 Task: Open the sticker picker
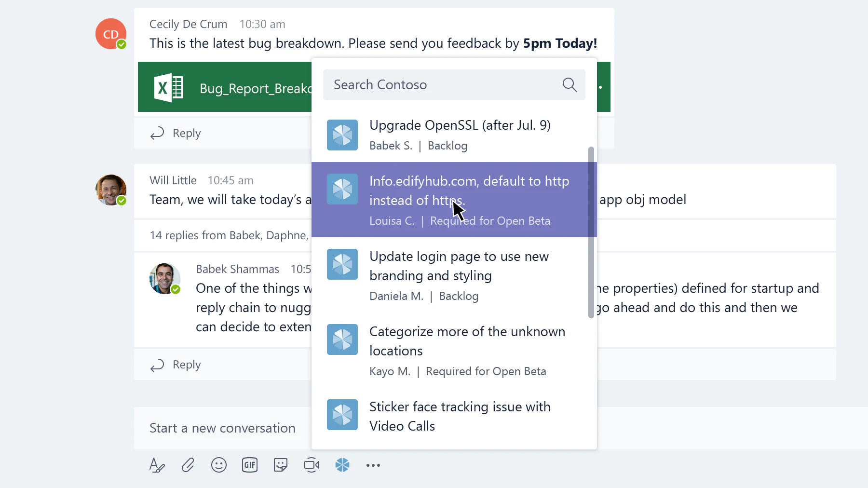tap(281, 465)
